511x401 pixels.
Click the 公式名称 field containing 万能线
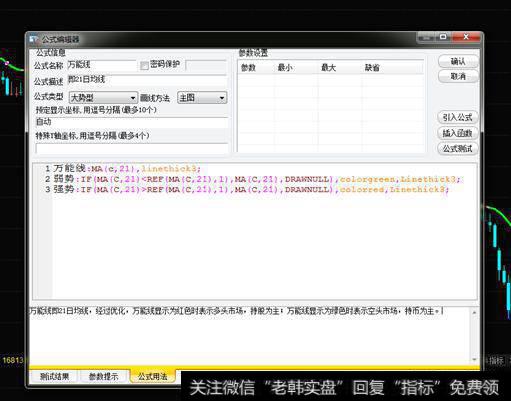pyautogui.click(x=102, y=65)
